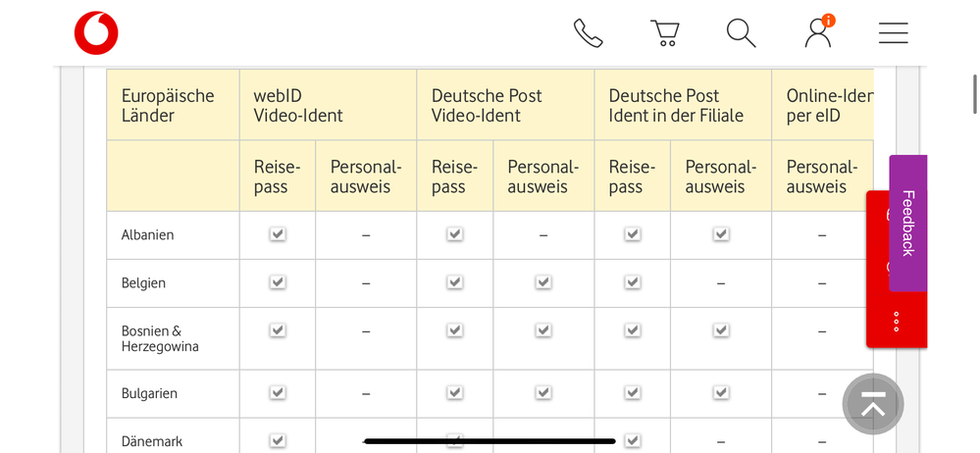Open the user account icon
The width and height of the screenshot is (980, 453).
[818, 32]
